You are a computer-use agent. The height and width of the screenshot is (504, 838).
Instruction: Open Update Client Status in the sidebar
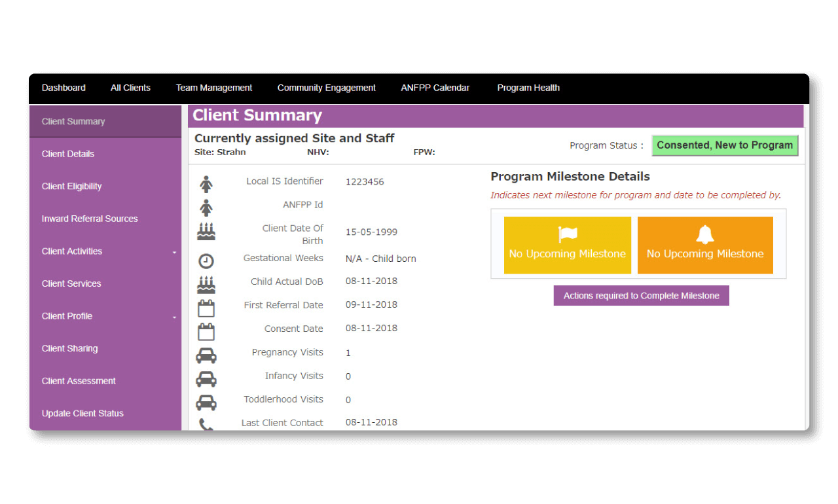click(82, 413)
